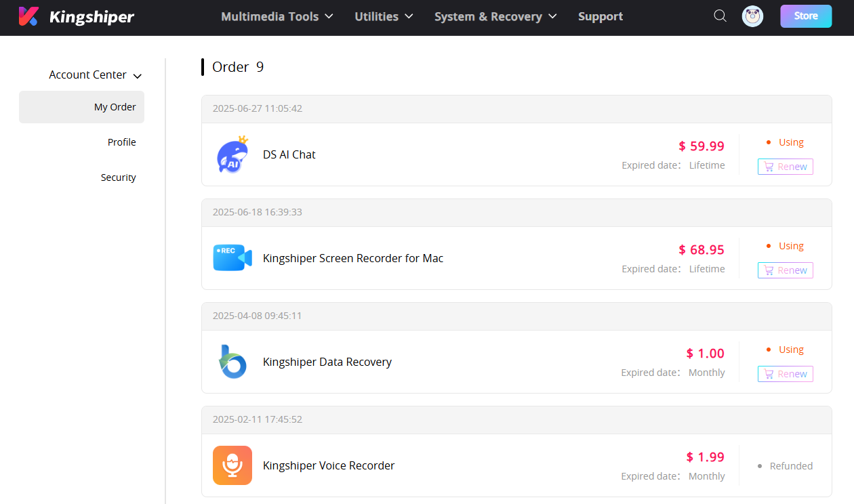Expand the System & Recovery menu
Image resolution: width=854 pixels, height=504 pixels.
pyautogui.click(x=495, y=16)
